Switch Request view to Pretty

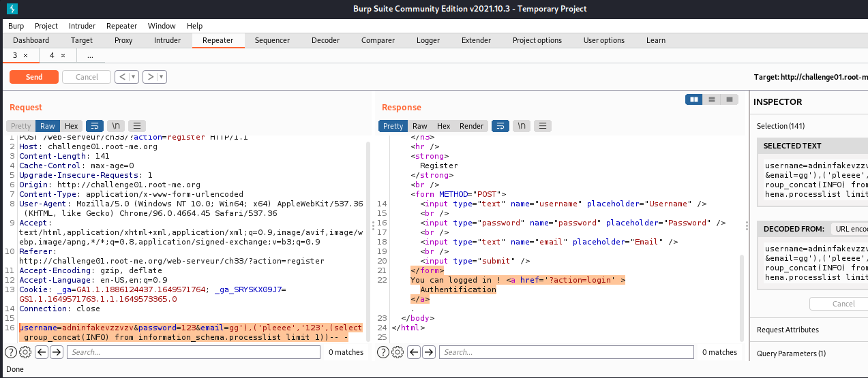coord(21,126)
